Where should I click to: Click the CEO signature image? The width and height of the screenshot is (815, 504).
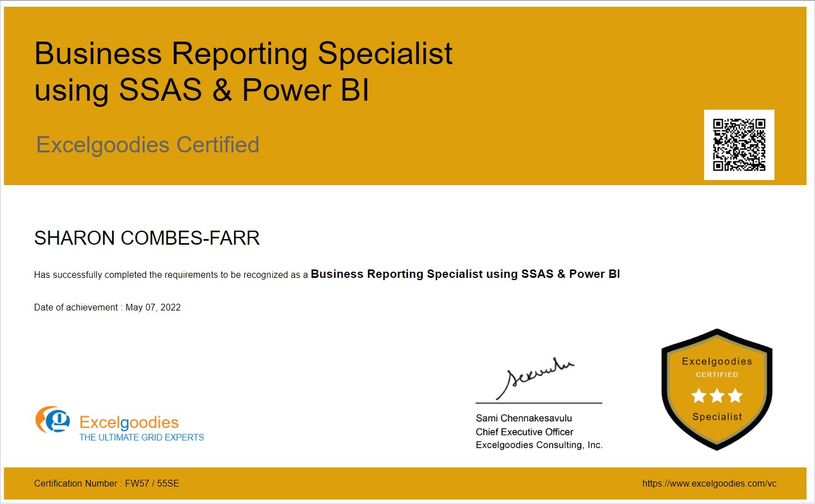click(535, 378)
